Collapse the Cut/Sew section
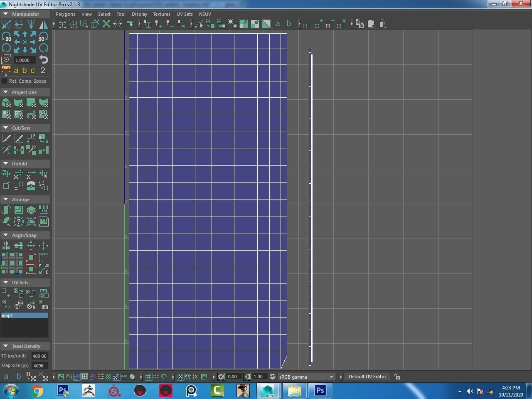 coord(6,128)
